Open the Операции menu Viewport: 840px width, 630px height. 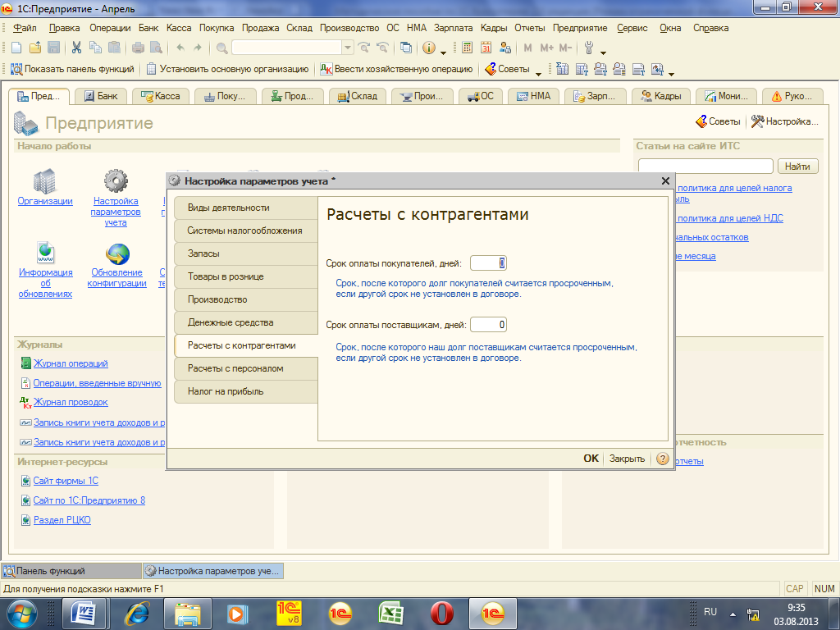point(110,28)
